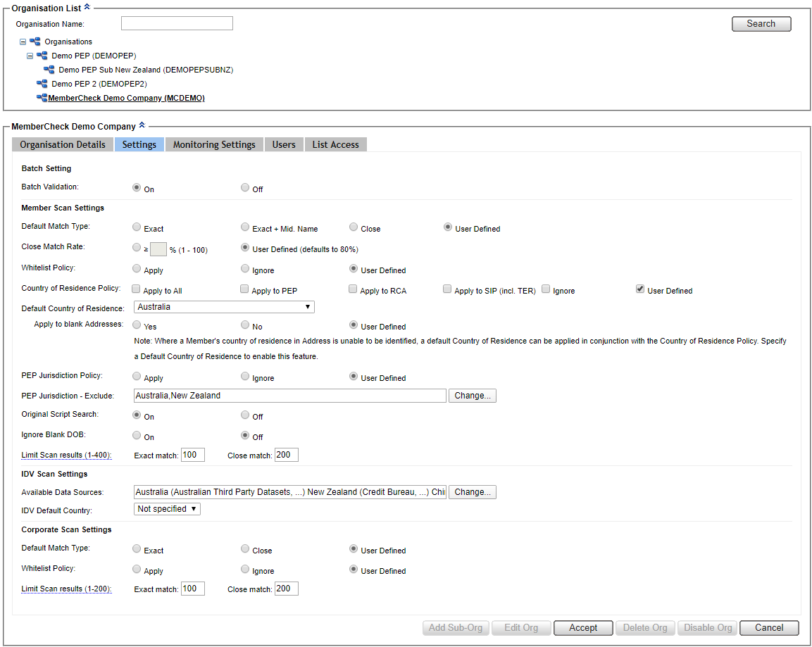812x647 pixels.
Task: Click the Demo PEP 2 organisation icon
Action: pos(42,83)
